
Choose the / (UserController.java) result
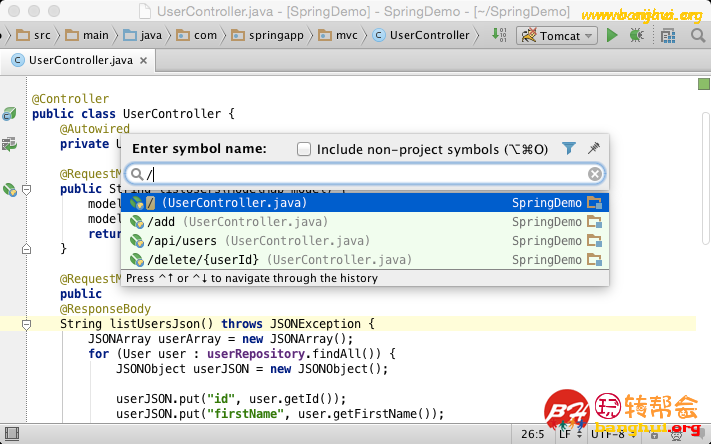[x=365, y=203]
